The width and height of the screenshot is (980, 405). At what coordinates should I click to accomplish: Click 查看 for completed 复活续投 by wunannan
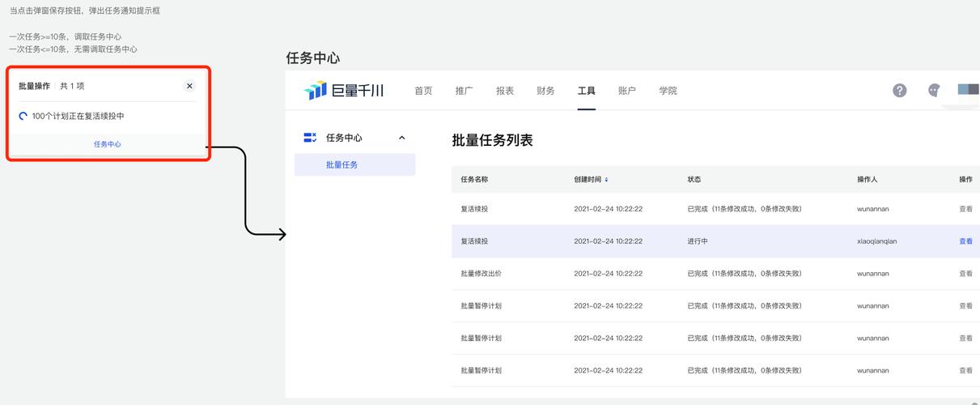pos(965,209)
